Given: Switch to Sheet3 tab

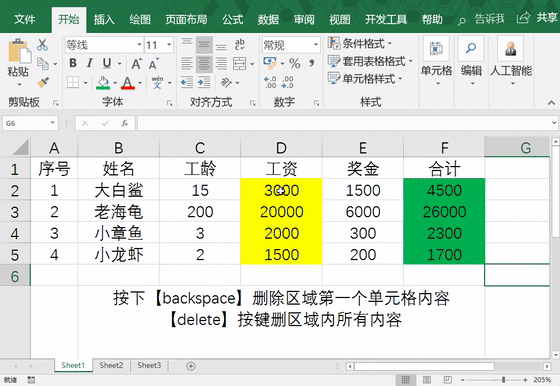Looking at the screenshot, I should [149, 365].
